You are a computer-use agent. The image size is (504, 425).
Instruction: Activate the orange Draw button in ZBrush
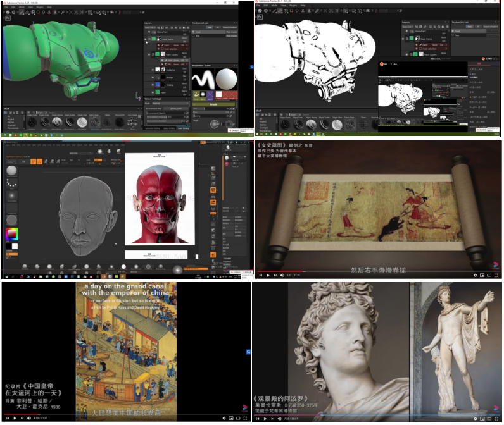[x=39, y=161]
